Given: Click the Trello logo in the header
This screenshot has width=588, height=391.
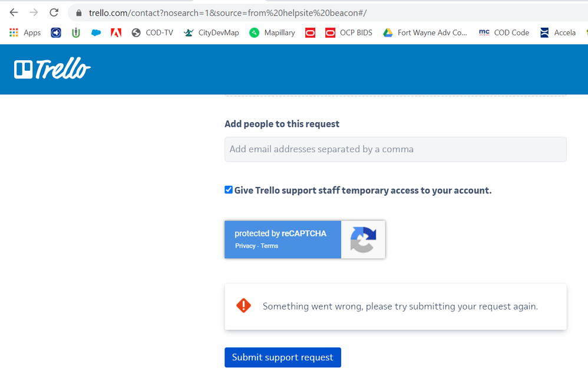Looking at the screenshot, I should [x=52, y=70].
